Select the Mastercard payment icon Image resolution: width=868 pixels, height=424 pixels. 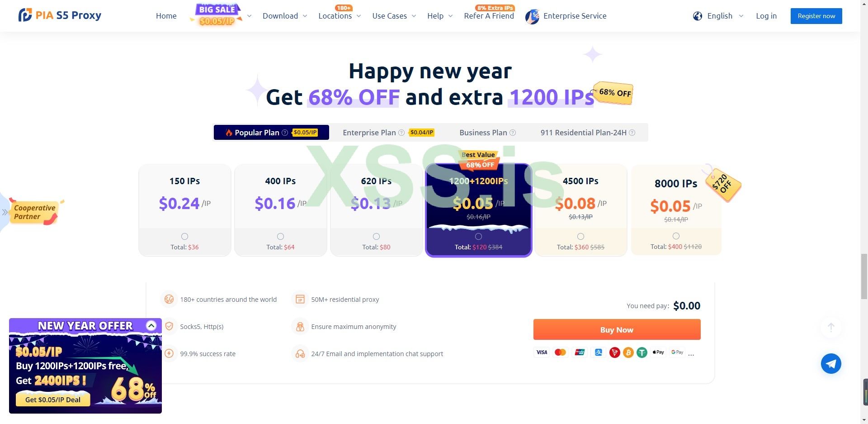560,353
